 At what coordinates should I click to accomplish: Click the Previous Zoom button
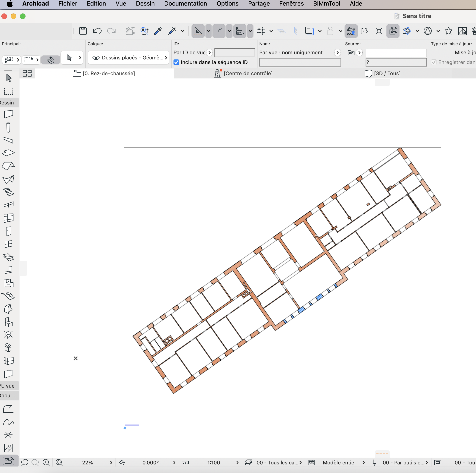click(25, 463)
